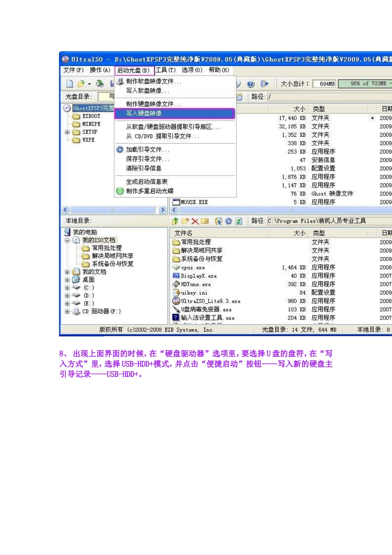
Task: Click the go-up arrow icon in local toolbar
Action: pyautogui.click(x=175, y=221)
